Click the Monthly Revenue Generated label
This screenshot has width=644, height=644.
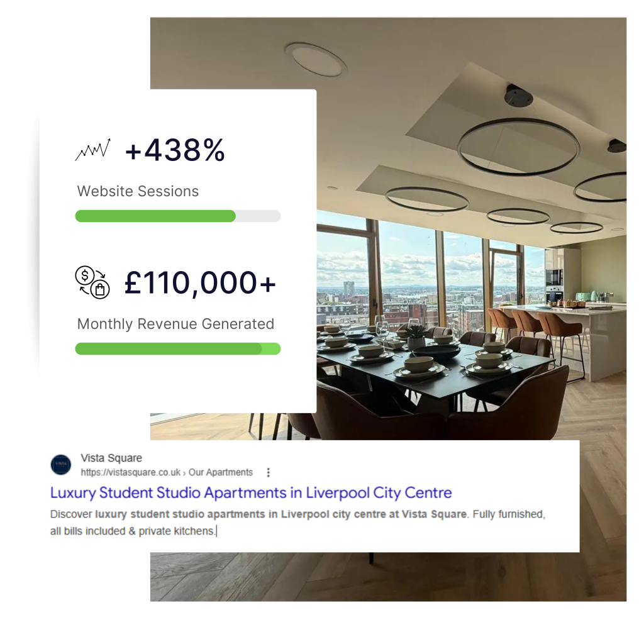coord(176,324)
